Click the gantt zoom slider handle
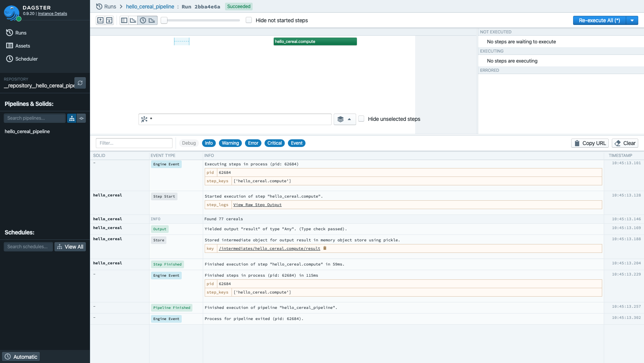 (x=164, y=20)
